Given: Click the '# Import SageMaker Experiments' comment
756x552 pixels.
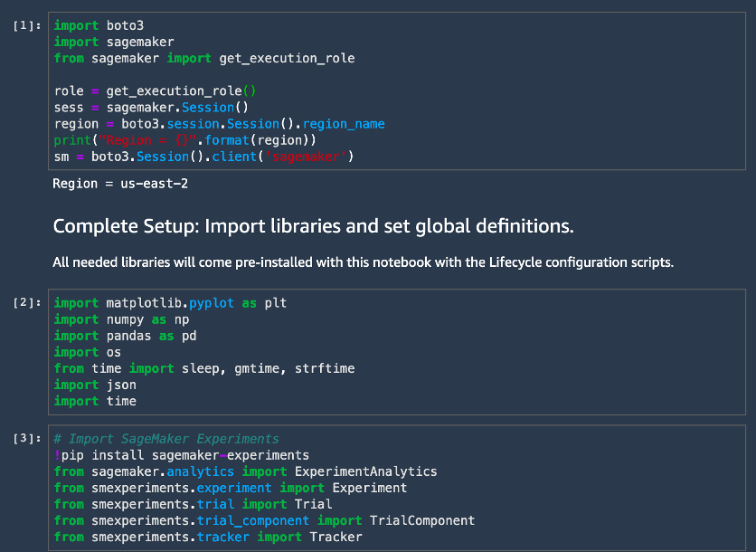Looking at the screenshot, I should (x=166, y=439).
